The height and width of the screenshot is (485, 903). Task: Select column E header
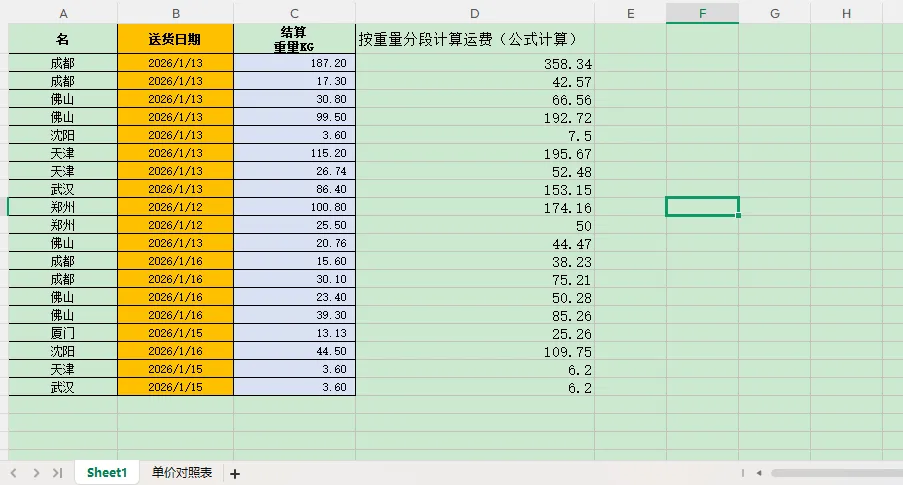pyautogui.click(x=631, y=13)
